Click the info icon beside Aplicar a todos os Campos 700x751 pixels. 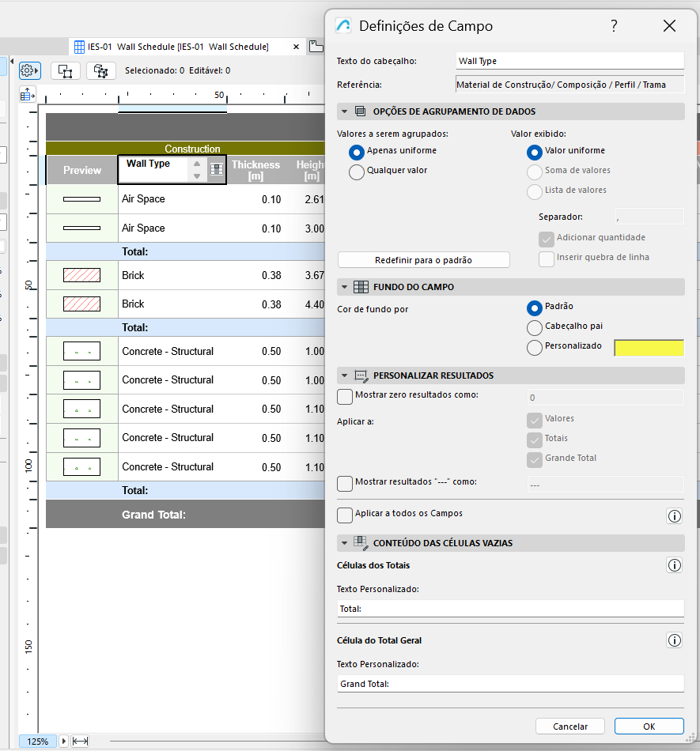674,516
